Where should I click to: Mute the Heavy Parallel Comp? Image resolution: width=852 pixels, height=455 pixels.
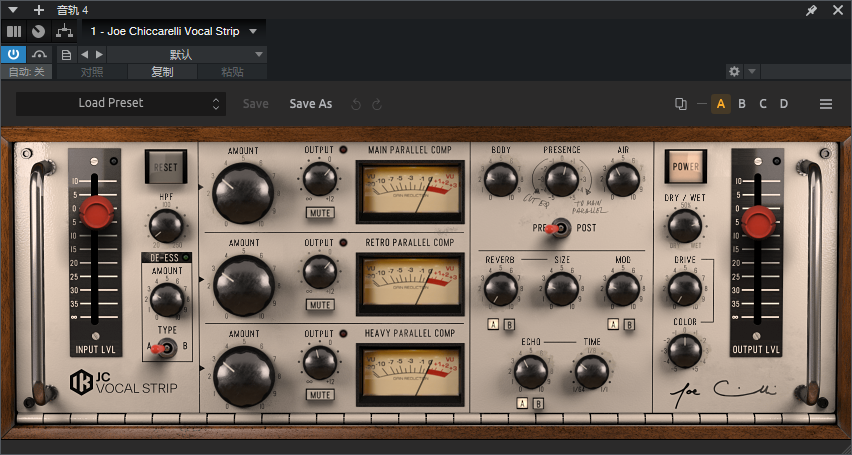coord(320,395)
